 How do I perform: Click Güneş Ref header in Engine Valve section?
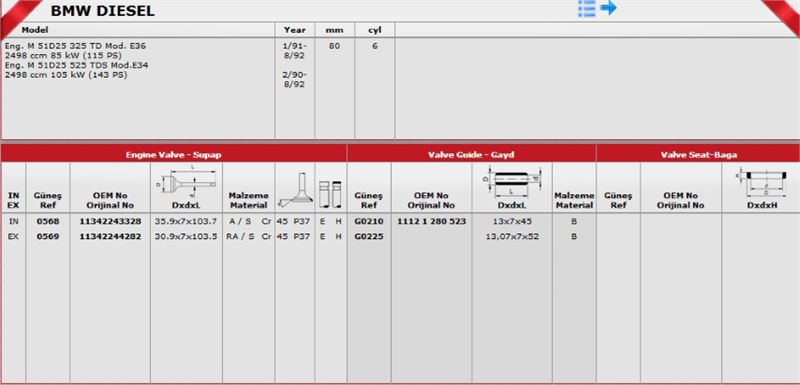click(47, 200)
